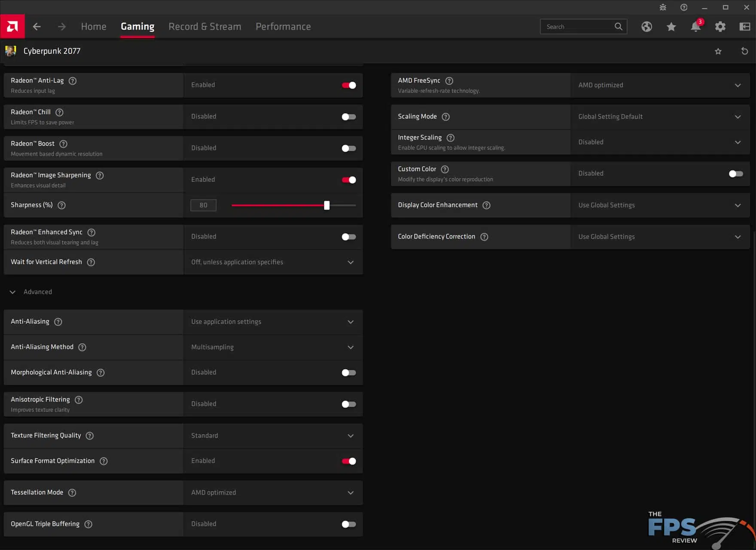Open help for Radeon Image Sharpening

100,175
